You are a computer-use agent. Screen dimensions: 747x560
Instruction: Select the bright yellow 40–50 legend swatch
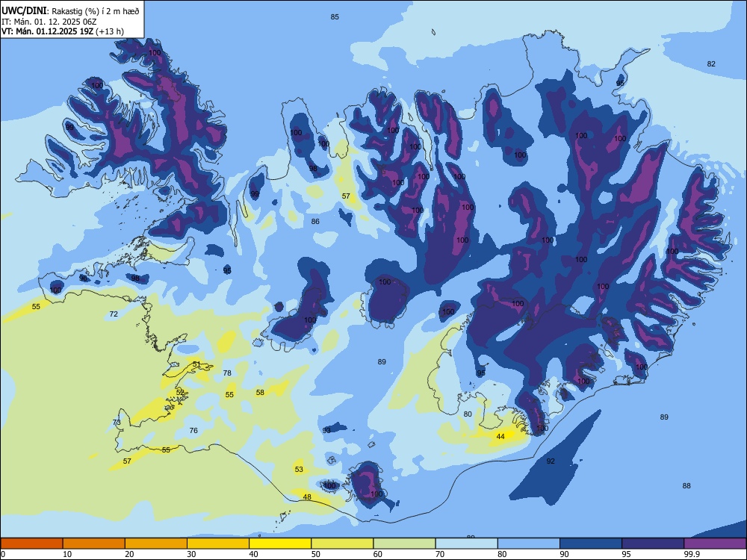280,544
